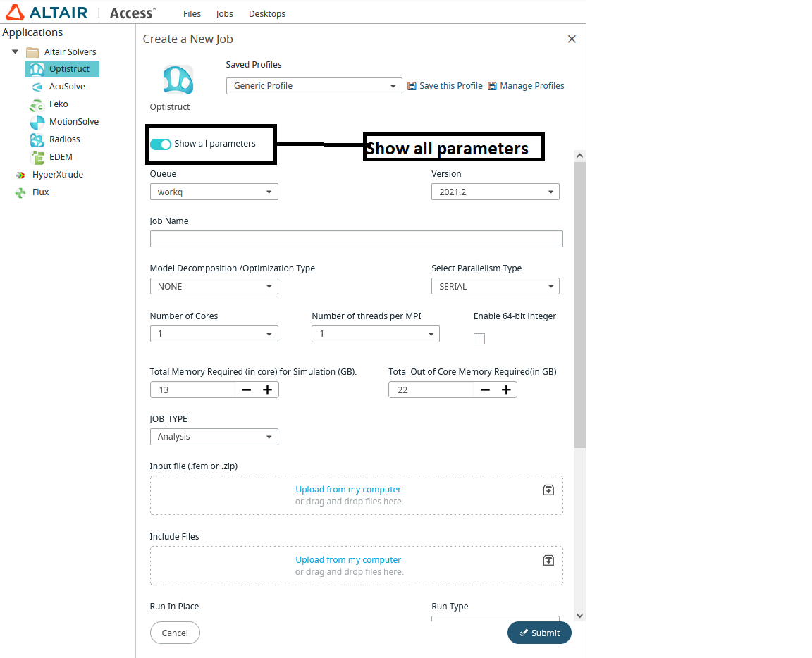The height and width of the screenshot is (658, 812).
Task: Choose the MotionSolve solver icon
Action: click(37, 122)
